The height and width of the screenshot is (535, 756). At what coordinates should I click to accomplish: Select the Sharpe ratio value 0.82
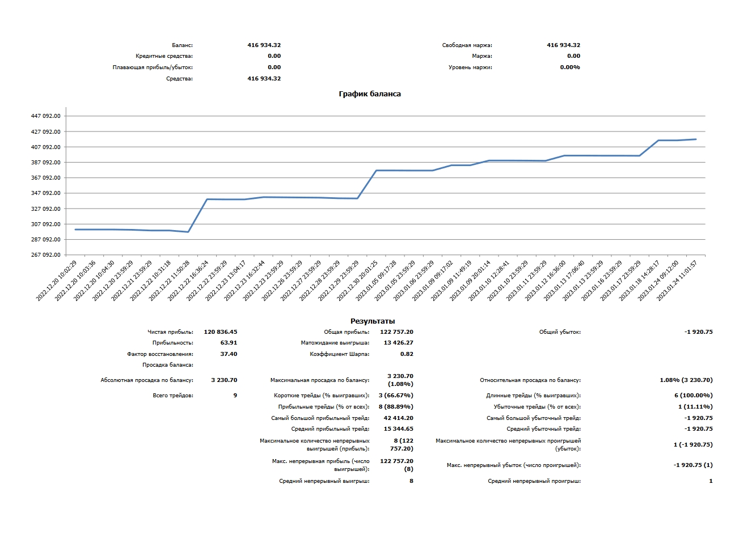click(407, 354)
